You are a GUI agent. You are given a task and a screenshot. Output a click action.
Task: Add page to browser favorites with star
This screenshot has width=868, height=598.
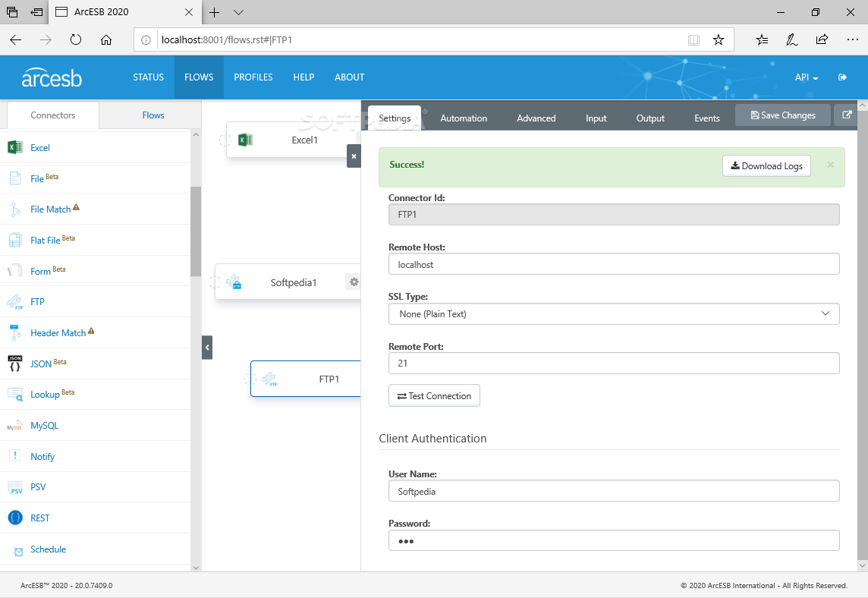click(x=718, y=39)
